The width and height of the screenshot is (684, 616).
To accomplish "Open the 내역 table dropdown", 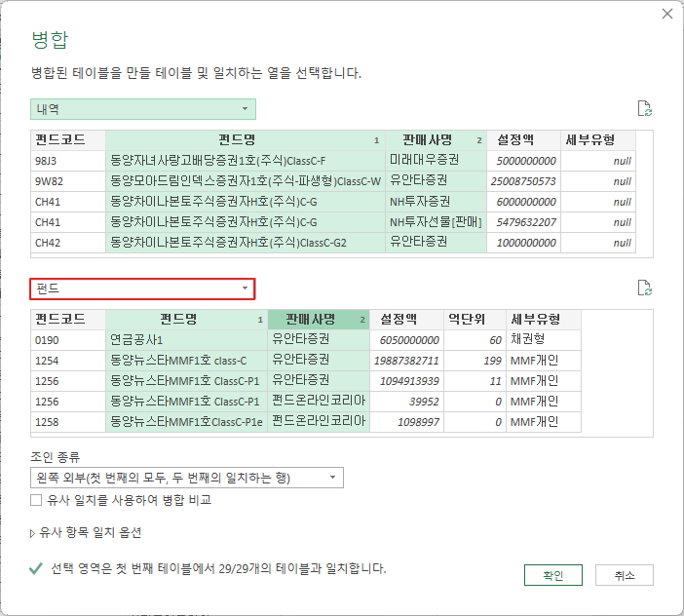I will (x=143, y=109).
